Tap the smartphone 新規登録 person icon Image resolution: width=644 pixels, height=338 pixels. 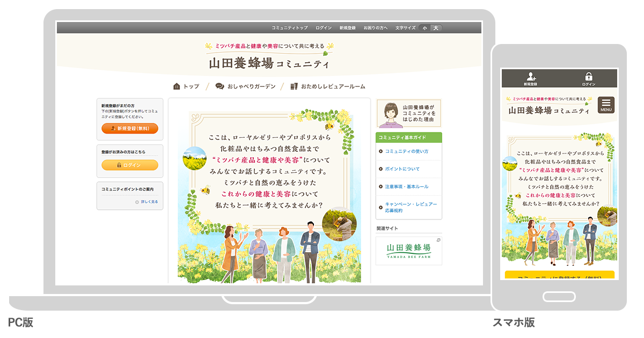point(531,76)
